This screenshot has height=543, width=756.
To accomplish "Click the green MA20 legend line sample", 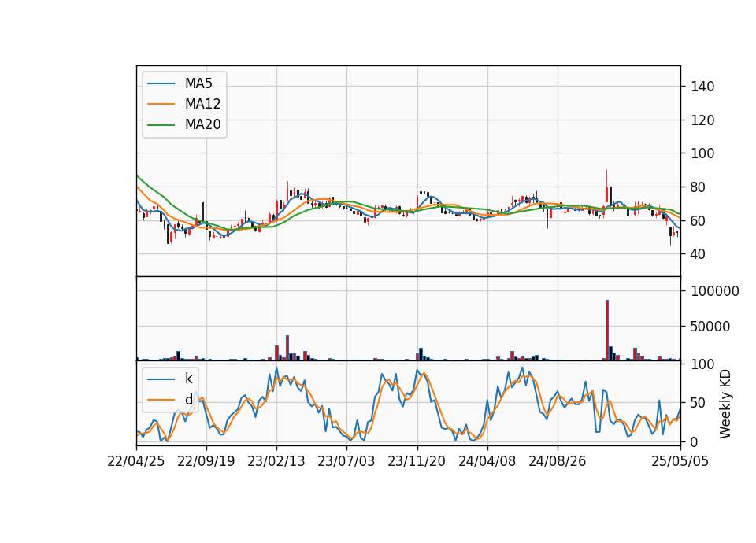I will 161,124.
